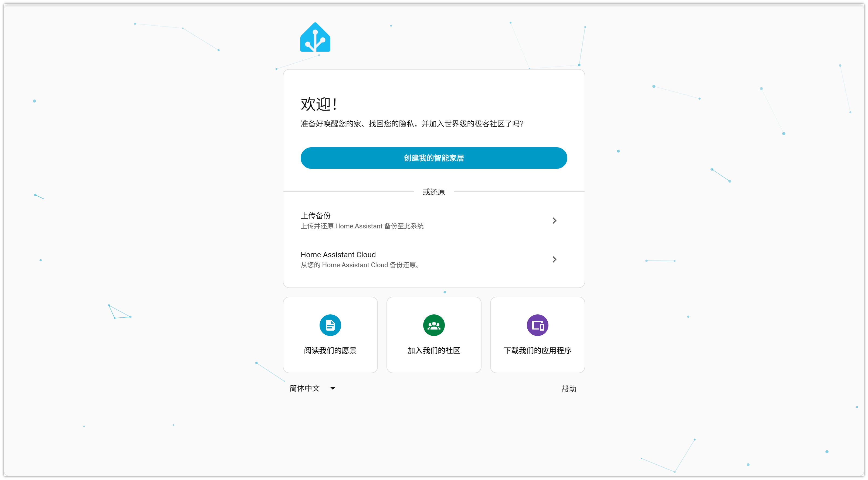Click the 或还原 divider label
This screenshot has height=480, width=868.
[434, 192]
